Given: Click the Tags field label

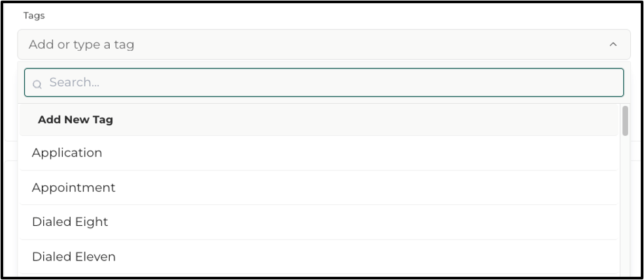Looking at the screenshot, I should (34, 16).
